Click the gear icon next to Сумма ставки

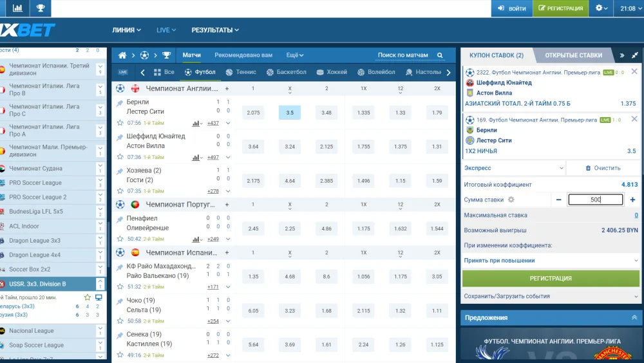[511, 200]
